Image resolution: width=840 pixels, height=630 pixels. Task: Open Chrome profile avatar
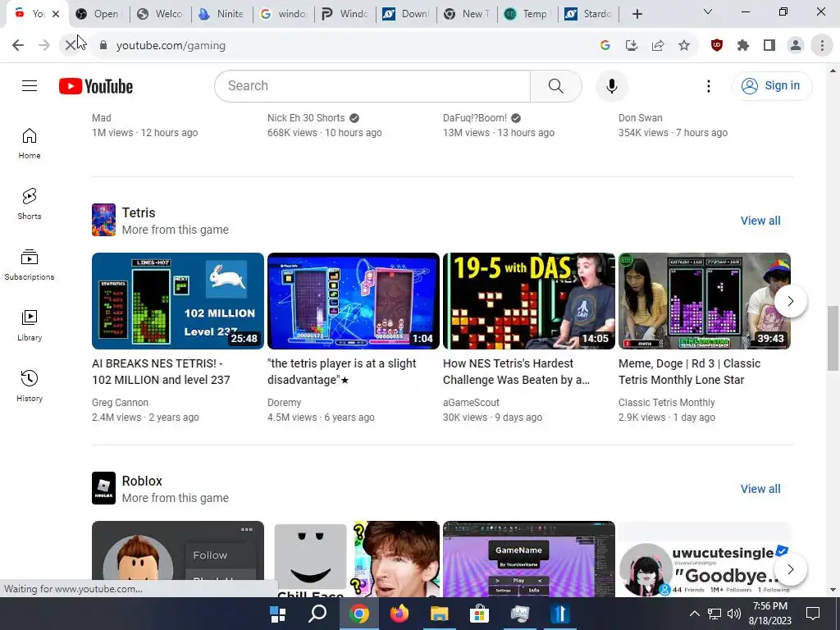click(796, 46)
